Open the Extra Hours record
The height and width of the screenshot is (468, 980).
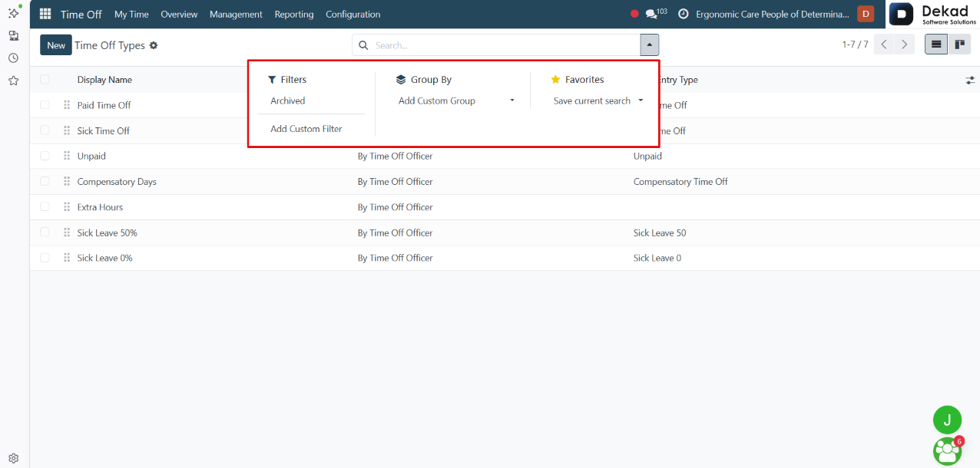[100, 207]
